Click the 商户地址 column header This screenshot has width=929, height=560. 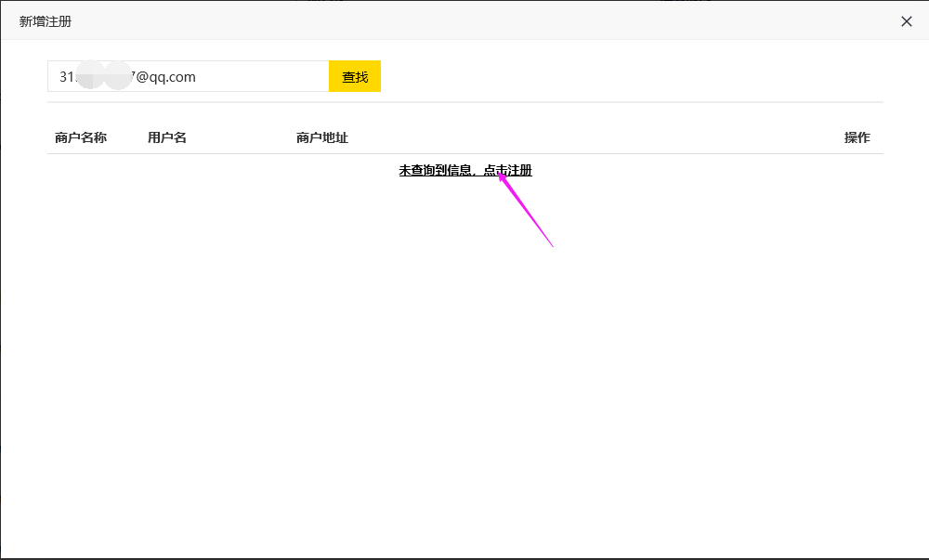(x=321, y=138)
